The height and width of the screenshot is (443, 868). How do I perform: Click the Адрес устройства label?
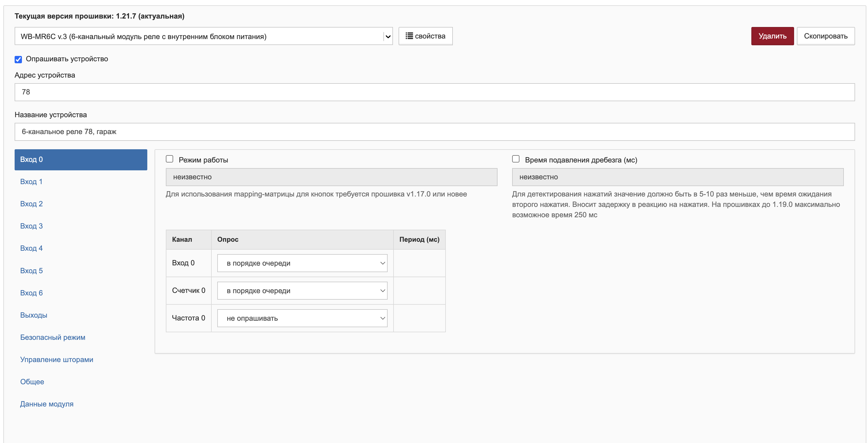click(45, 75)
